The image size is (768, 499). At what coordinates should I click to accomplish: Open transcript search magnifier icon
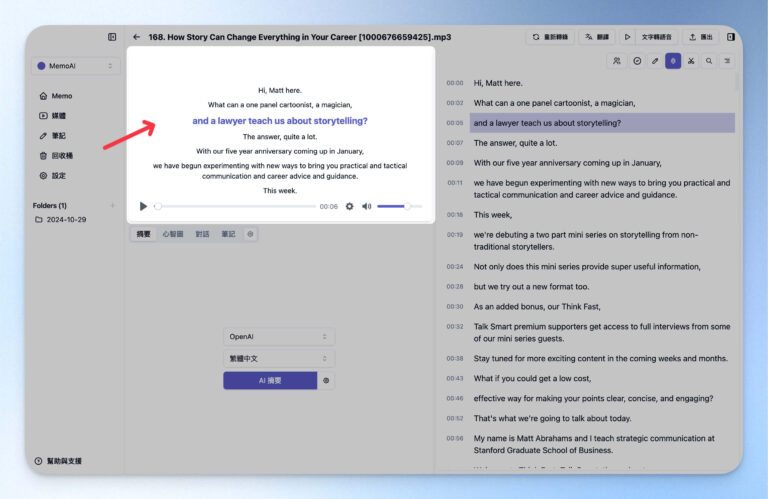709,61
